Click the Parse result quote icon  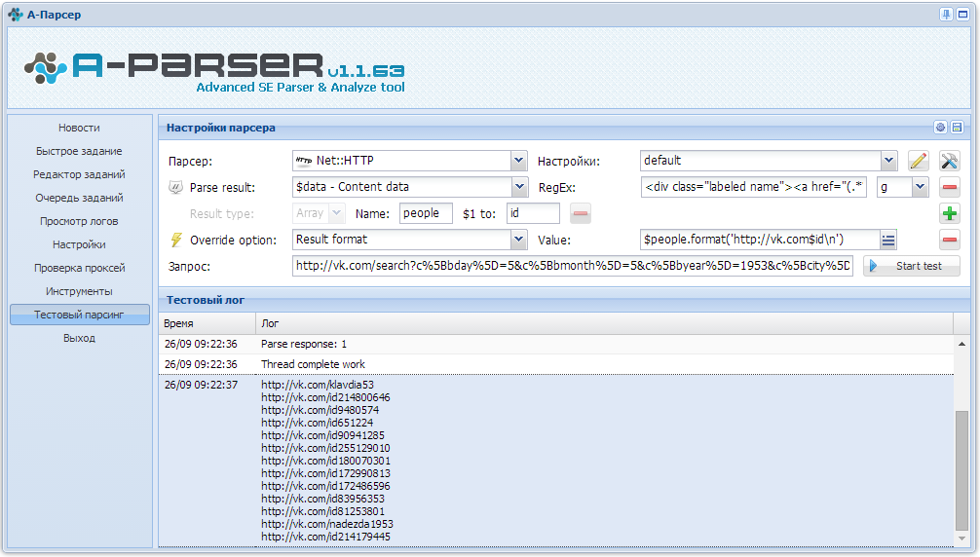click(175, 187)
